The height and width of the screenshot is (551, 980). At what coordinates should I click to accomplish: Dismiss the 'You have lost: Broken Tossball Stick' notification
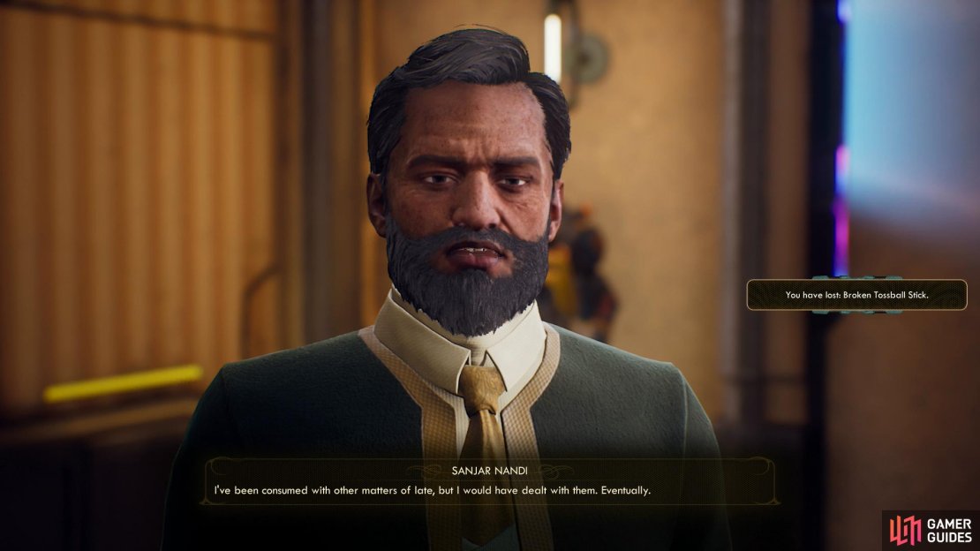[x=857, y=295]
